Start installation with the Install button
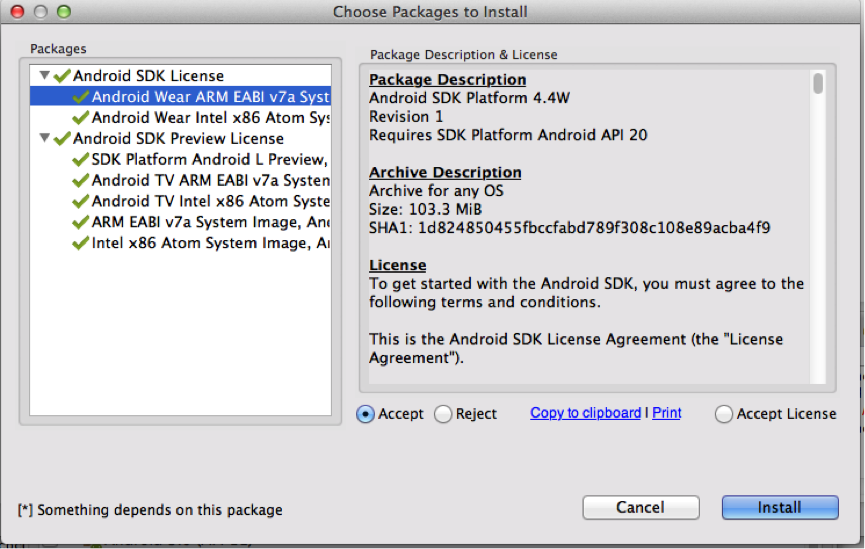865x549 pixels. pos(779,507)
